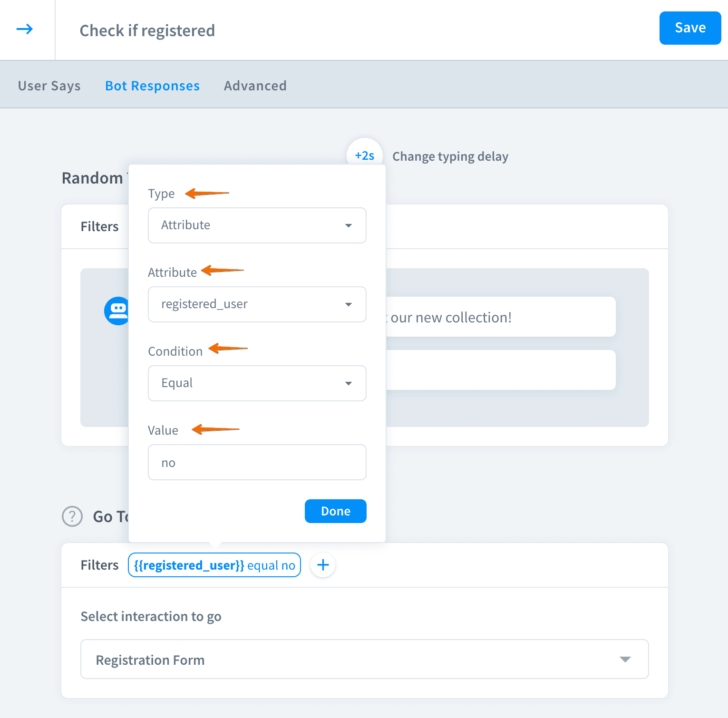Click the new collection response text box
Screen dimensions: 728x718
pos(499,317)
